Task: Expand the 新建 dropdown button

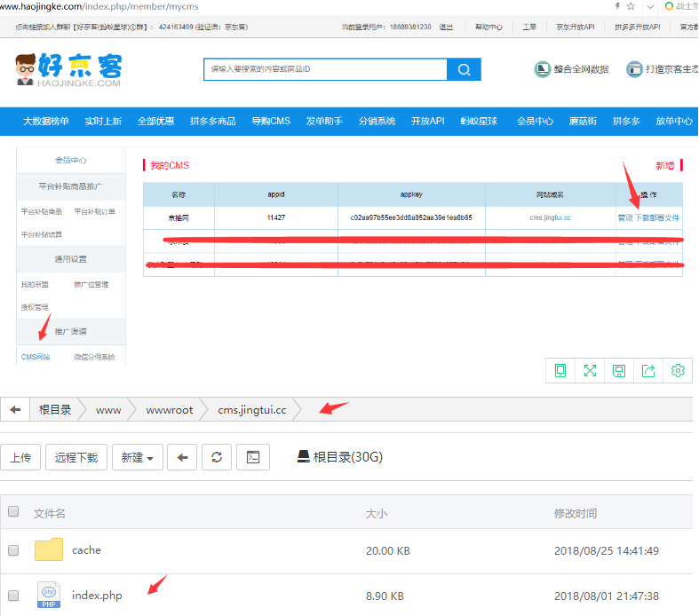Action: point(137,457)
